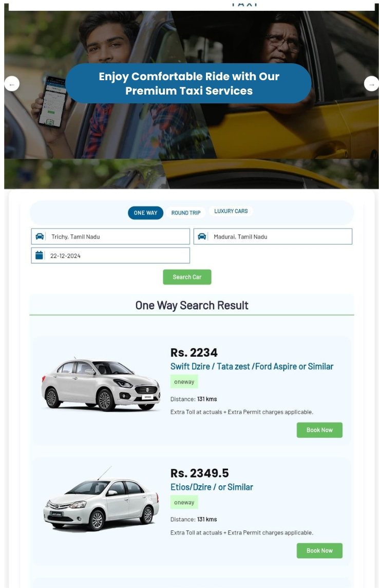The height and width of the screenshot is (588, 379).
Task: Edit the Madurai, Tamil Nadu drop field
Action: pos(273,236)
